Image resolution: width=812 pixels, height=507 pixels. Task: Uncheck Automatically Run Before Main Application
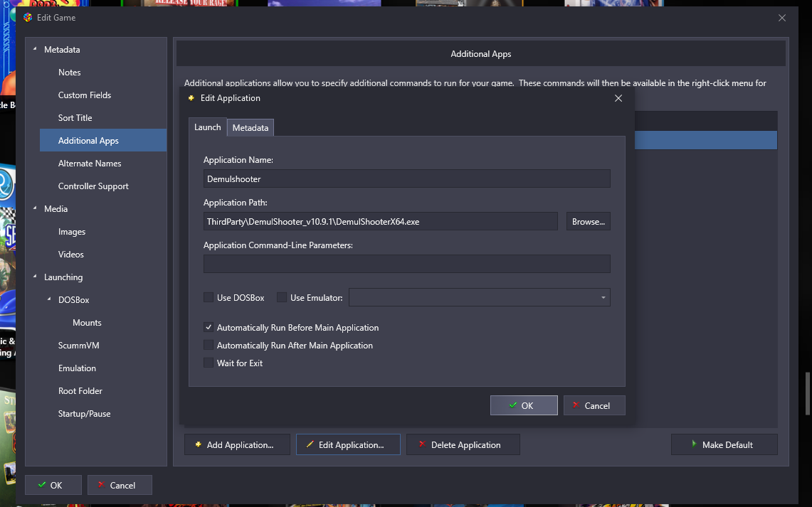pyautogui.click(x=209, y=328)
